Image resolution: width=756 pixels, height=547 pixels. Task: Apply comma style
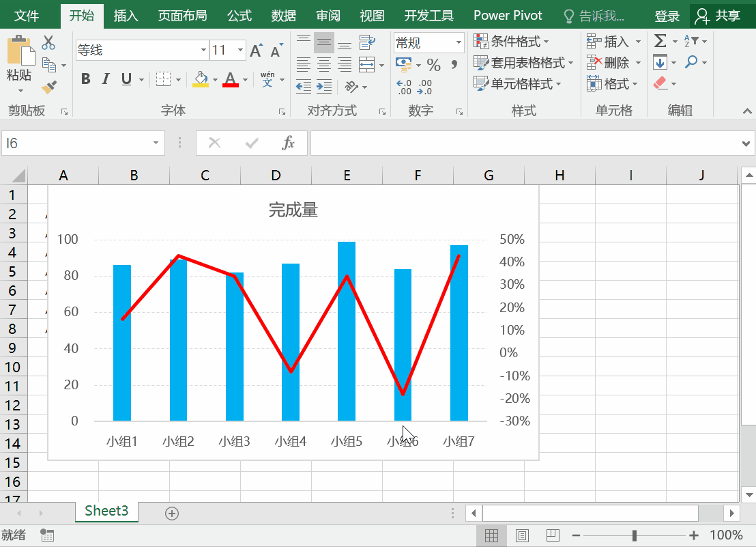pyautogui.click(x=454, y=64)
